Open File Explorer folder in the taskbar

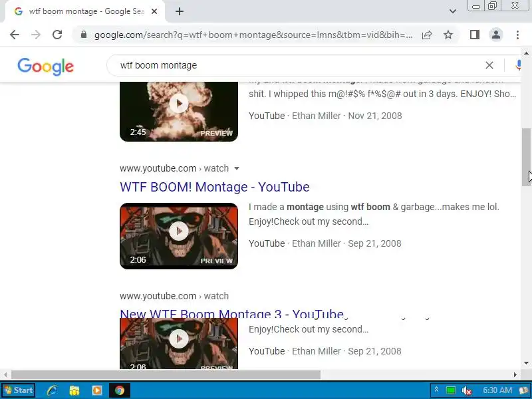[x=74, y=390]
